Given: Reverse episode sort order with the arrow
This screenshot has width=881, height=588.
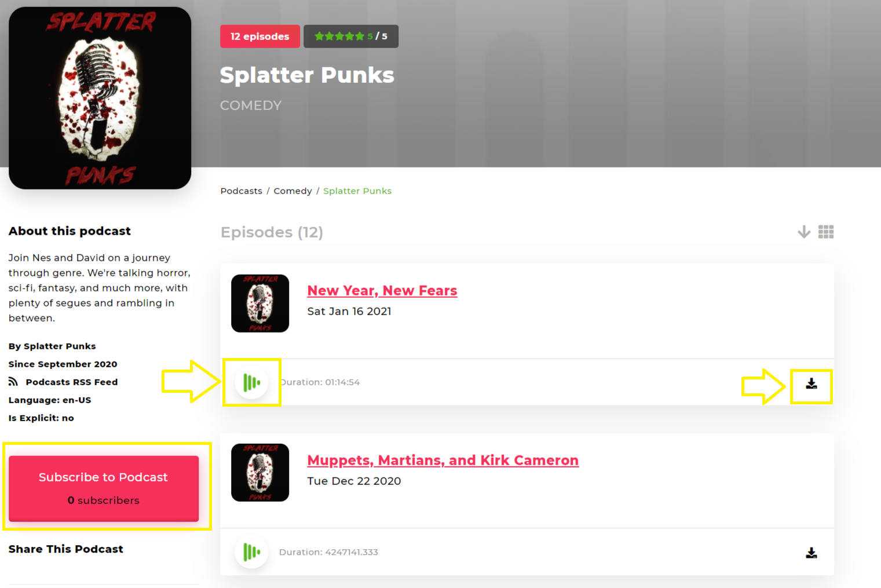Looking at the screenshot, I should tap(804, 232).
